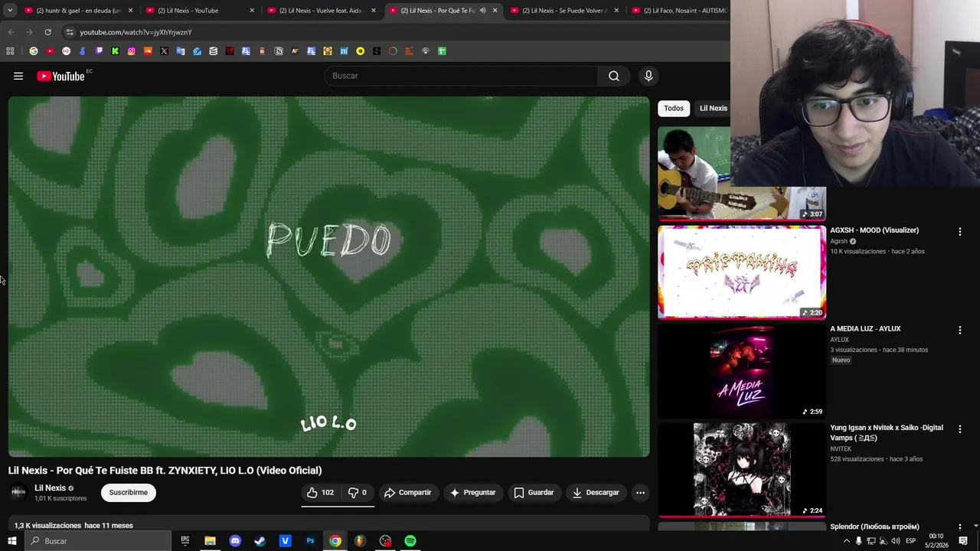Mute the playing tab via speaker icon
Viewport: 980px width, 551px height.
[482, 11]
